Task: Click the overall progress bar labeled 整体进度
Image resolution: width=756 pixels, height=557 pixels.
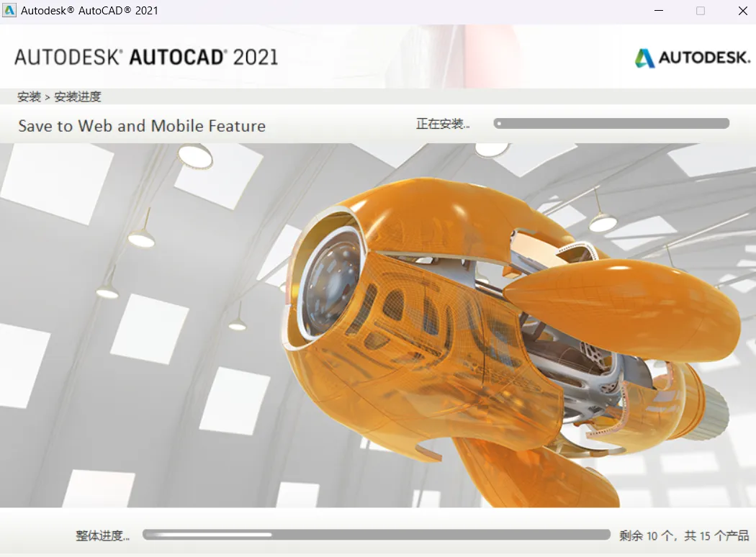Action: (x=377, y=535)
